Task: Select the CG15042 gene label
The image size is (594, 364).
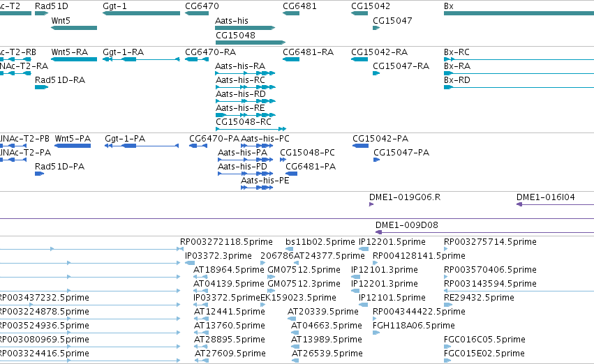Action: (x=371, y=6)
